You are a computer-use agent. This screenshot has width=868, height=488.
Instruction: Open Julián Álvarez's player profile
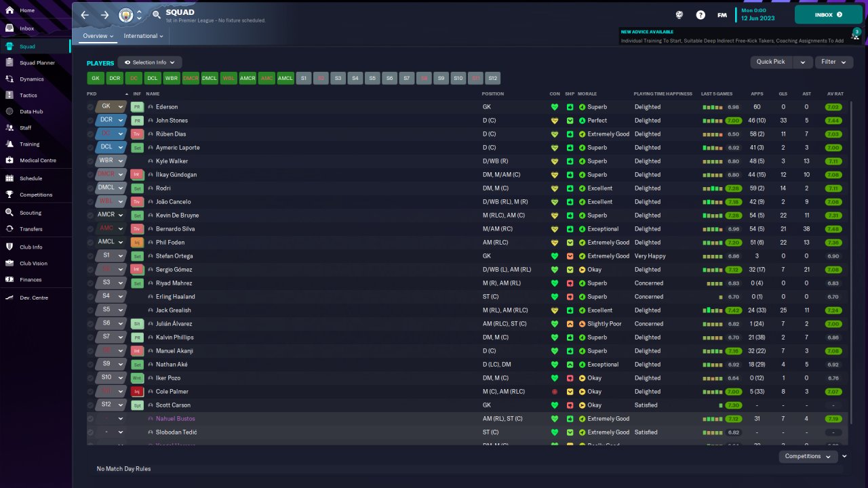click(174, 324)
